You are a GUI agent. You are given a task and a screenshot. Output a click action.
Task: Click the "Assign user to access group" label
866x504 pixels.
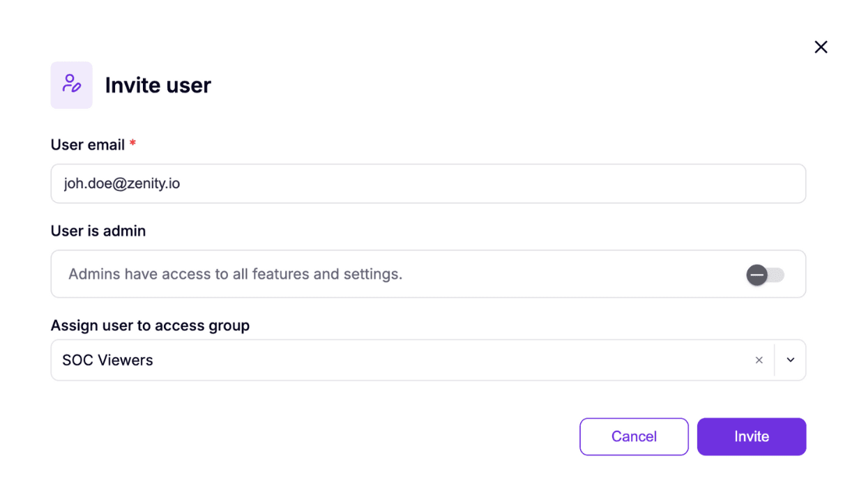[150, 326]
